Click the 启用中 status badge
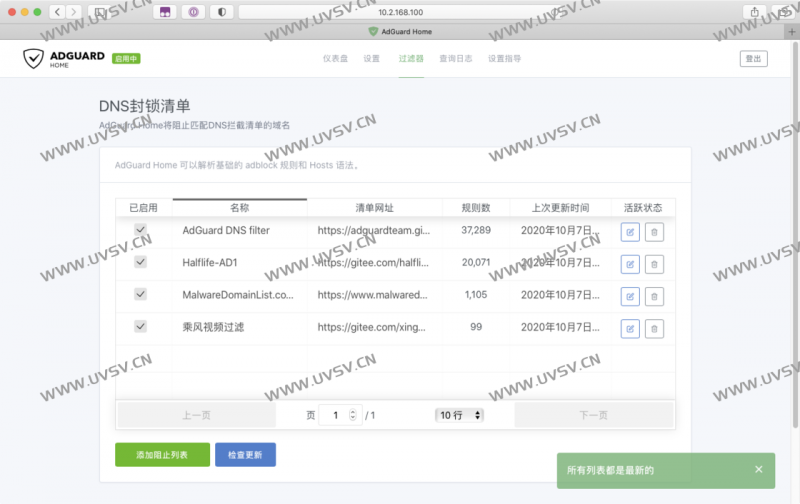The height and width of the screenshot is (504, 800). coord(126,59)
